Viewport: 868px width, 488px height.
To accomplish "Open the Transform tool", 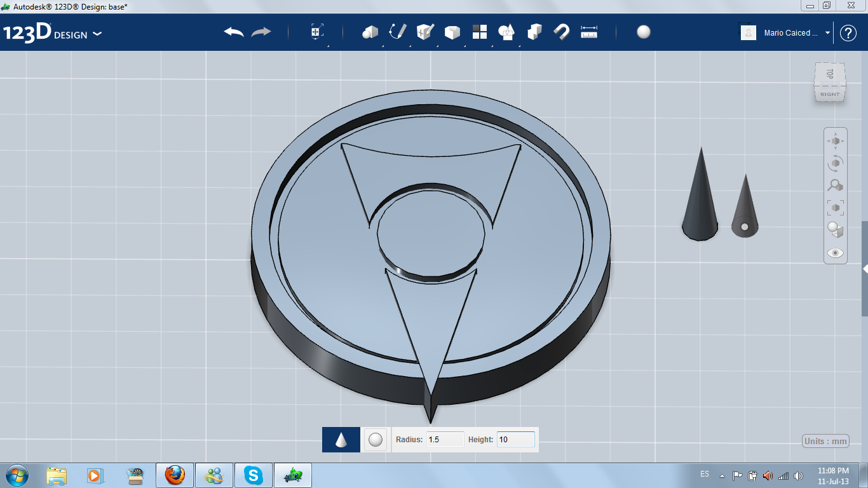I will point(317,32).
